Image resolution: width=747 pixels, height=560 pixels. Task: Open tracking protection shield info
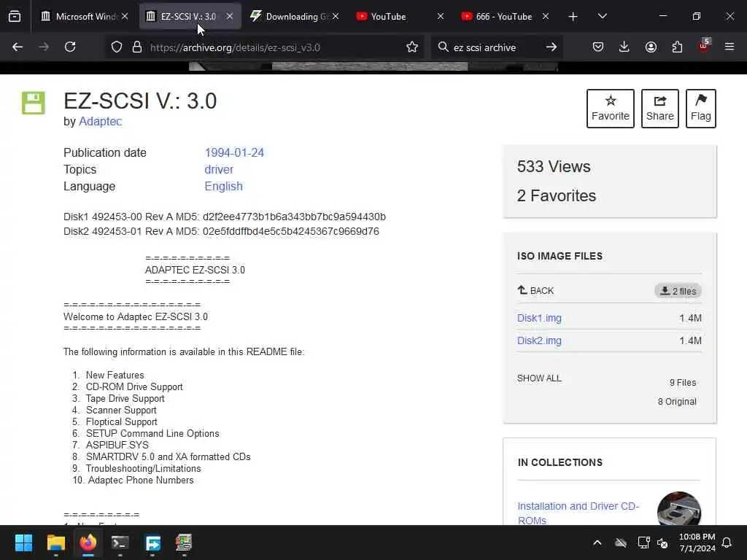tap(117, 47)
